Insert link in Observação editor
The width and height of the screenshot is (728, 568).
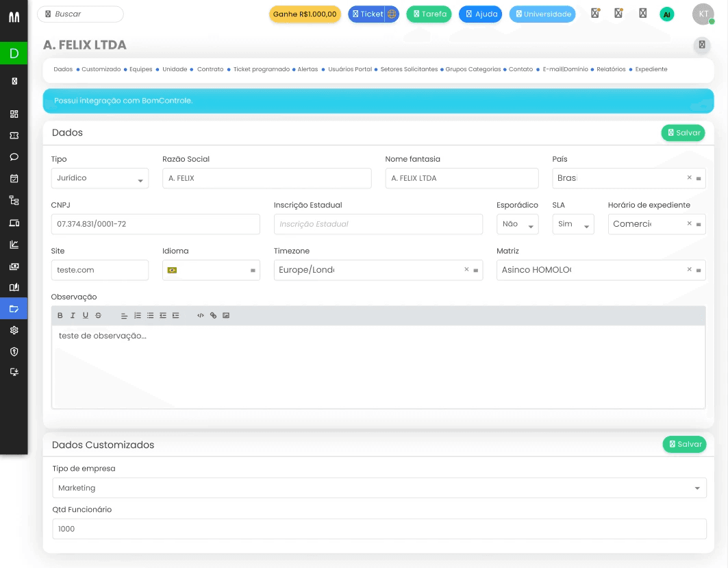[213, 315]
